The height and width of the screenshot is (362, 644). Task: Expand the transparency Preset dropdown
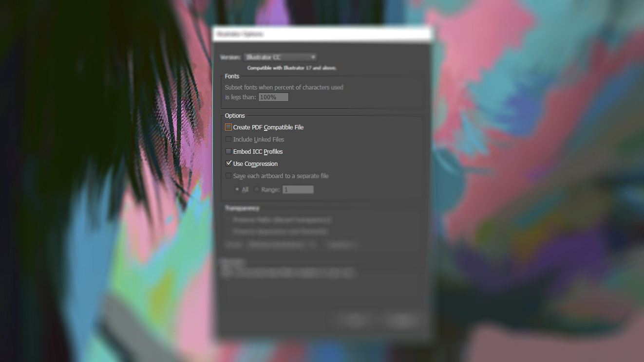tap(282, 245)
